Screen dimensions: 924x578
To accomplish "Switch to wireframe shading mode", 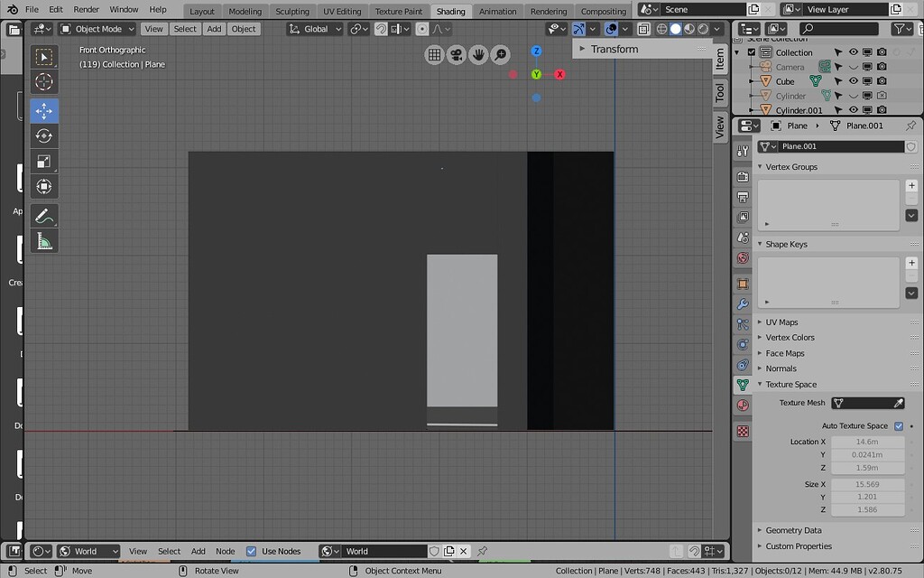I will pos(661,29).
